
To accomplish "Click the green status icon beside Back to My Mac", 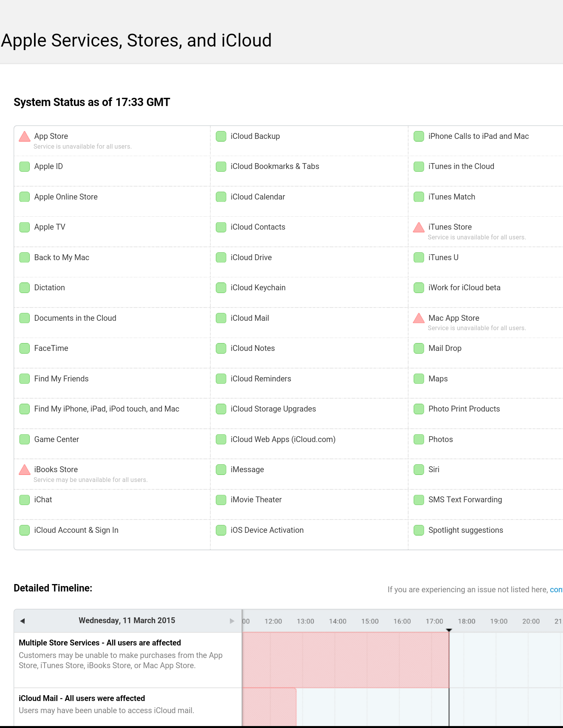I will tap(25, 257).
